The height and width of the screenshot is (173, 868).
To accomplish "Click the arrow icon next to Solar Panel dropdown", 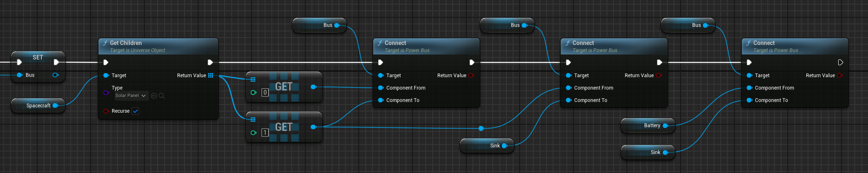I will point(154,96).
